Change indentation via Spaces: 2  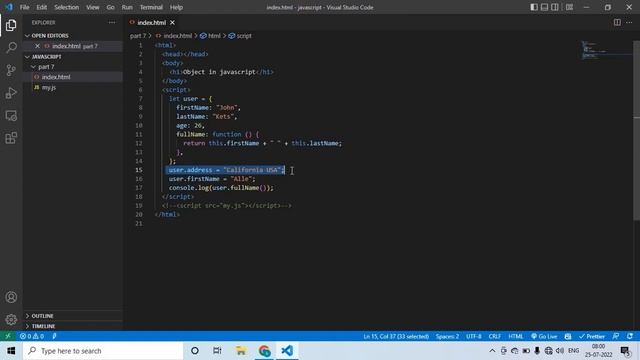[x=447, y=336]
